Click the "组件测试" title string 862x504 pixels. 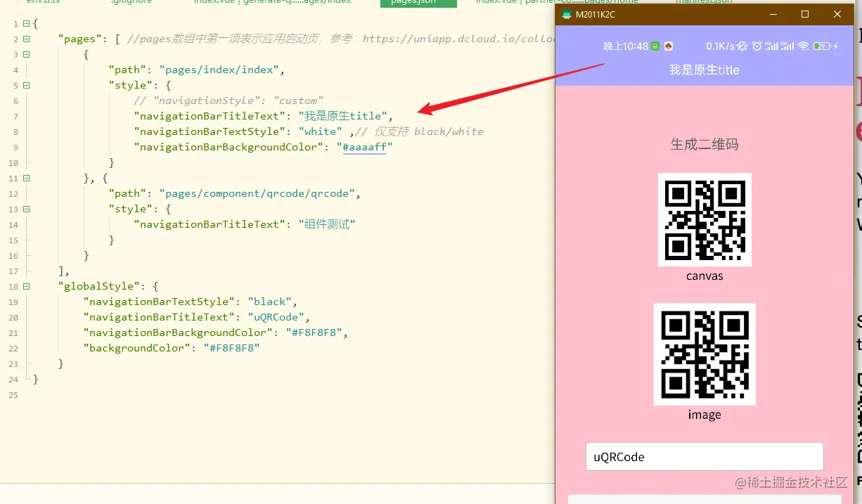click(327, 224)
